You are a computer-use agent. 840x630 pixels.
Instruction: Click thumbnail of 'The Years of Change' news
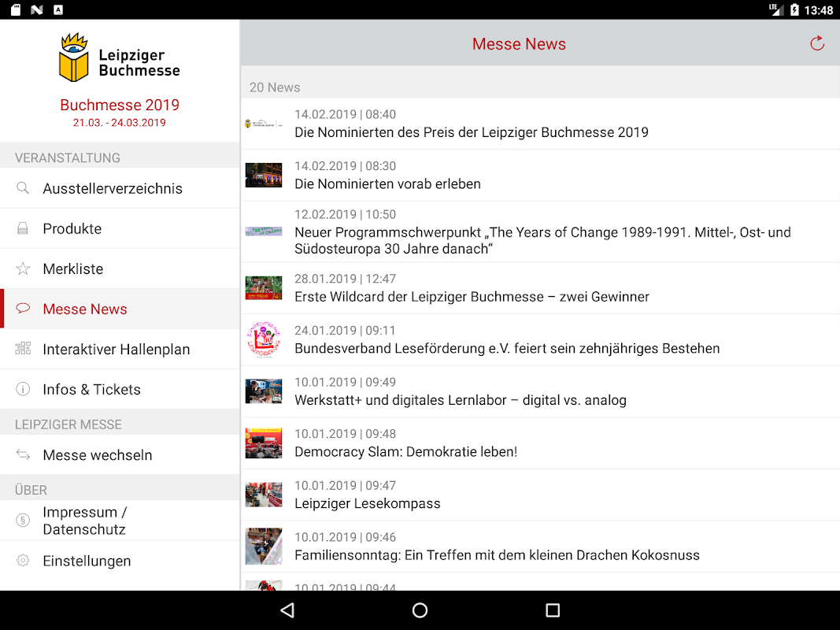263,232
